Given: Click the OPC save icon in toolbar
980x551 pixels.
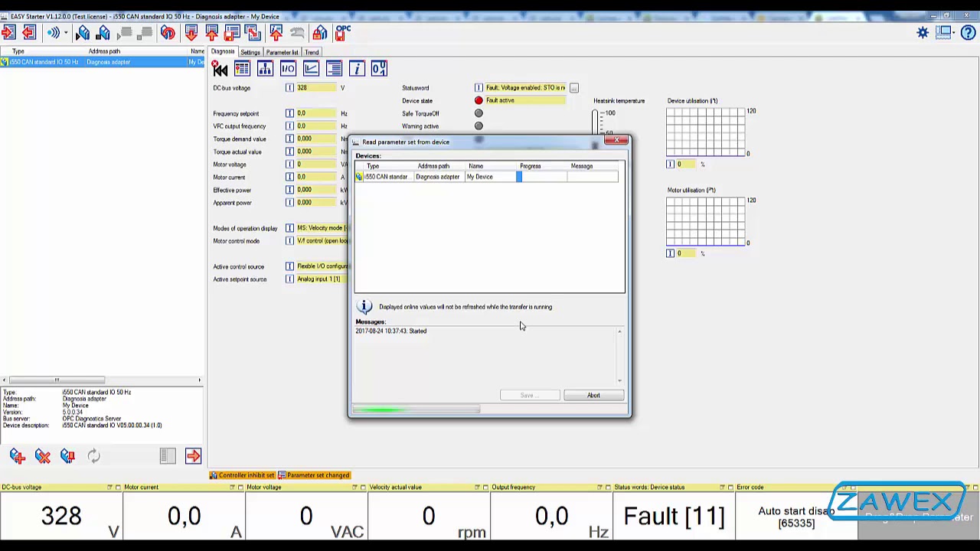Looking at the screenshot, I should click(x=342, y=32).
